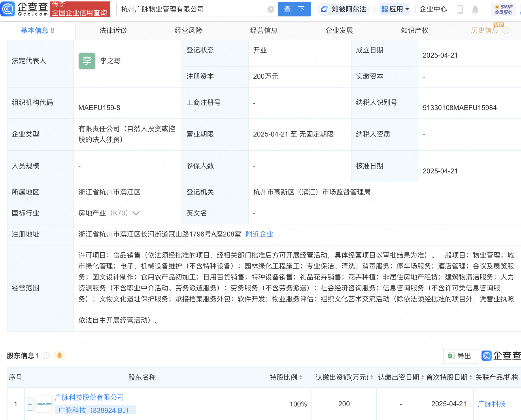This screenshot has height=420, width=521.
Task: Select registered capital value 200万元
Action: 266,76
